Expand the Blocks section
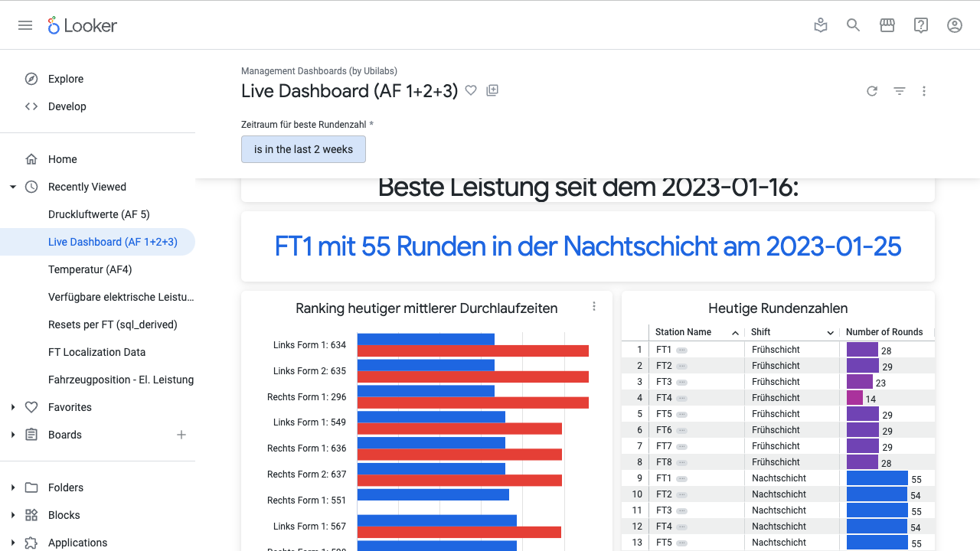 tap(13, 515)
